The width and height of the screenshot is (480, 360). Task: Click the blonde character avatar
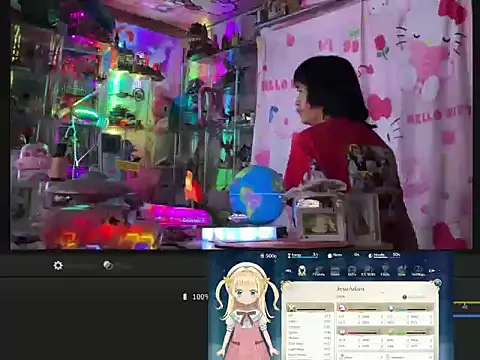click(247, 311)
